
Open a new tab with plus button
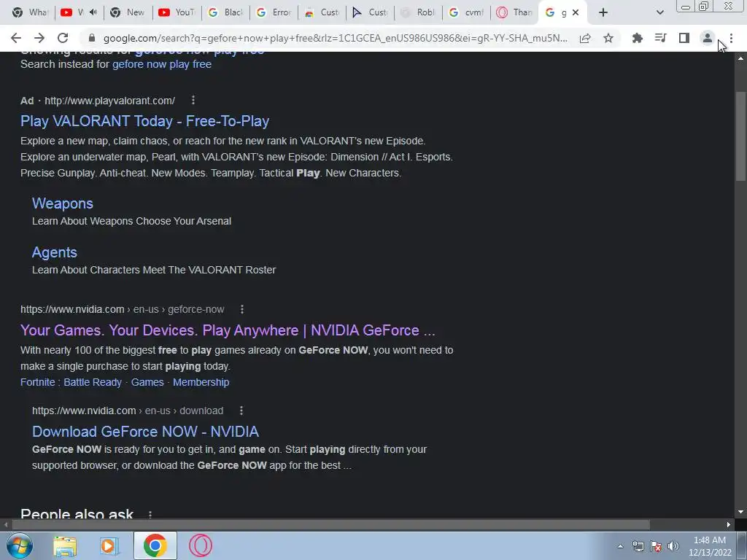tap(603, 12)
